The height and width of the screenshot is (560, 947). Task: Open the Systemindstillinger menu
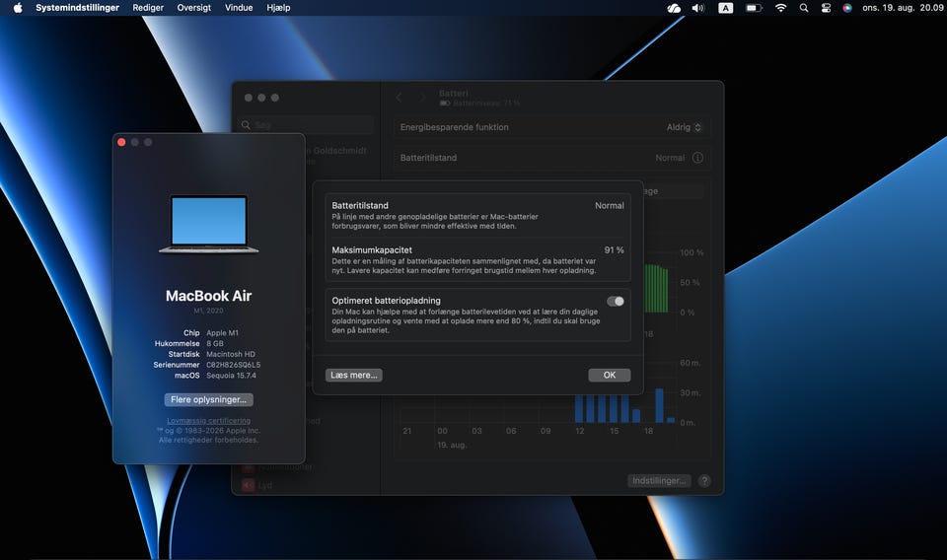(77, 8)
